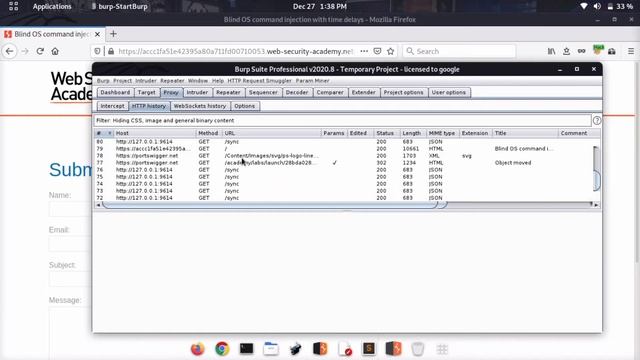Open the Burp menu
Viewport: 640px width, 360px height.
103,81
